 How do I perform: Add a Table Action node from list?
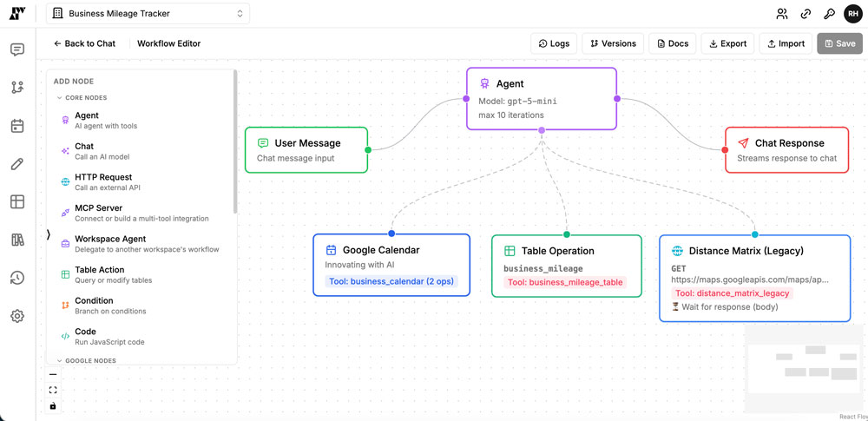pos(143,275)
